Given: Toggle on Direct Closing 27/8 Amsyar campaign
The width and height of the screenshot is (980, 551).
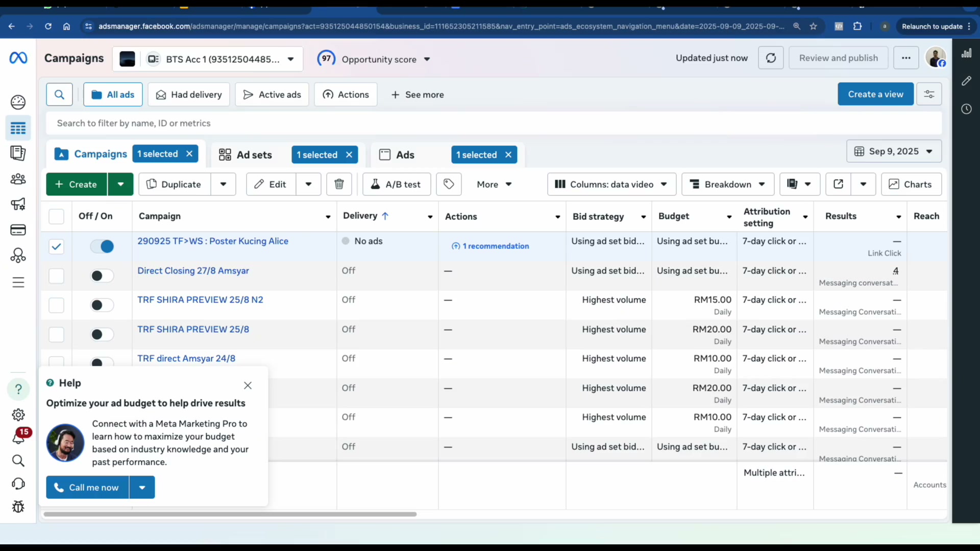Looking at the screenshot, I should point(102,276).
